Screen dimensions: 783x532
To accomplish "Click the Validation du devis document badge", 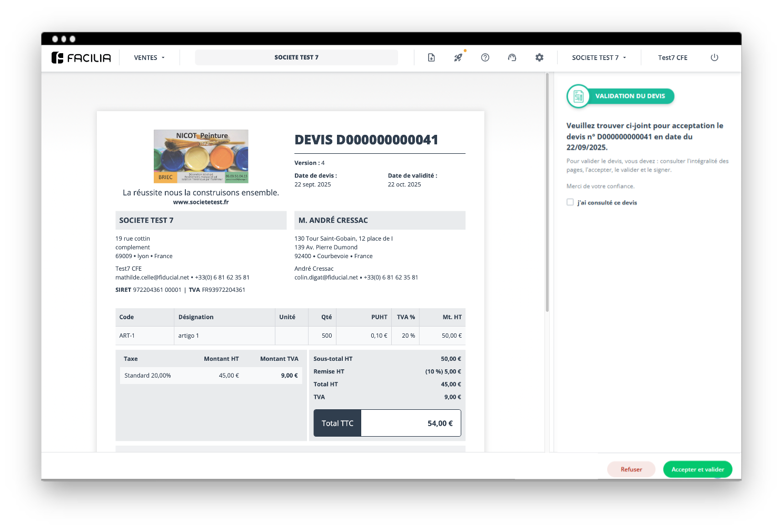I will (579, 96).
